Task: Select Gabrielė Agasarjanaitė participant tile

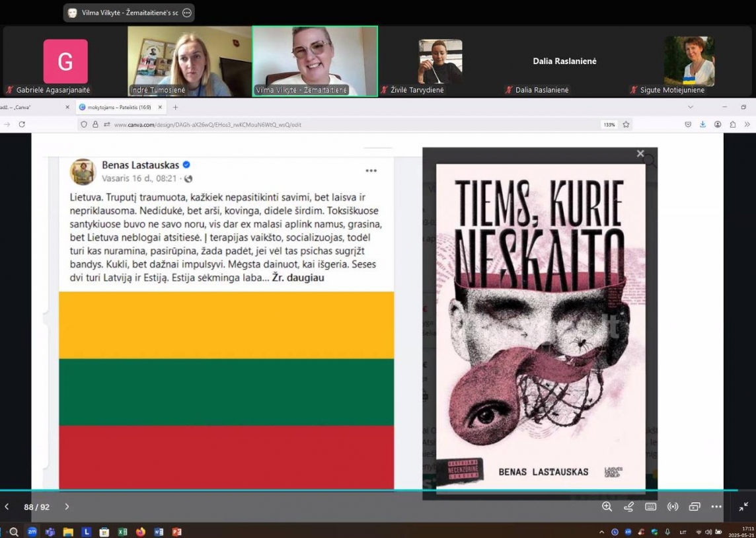Action: [x=65, y=61]
